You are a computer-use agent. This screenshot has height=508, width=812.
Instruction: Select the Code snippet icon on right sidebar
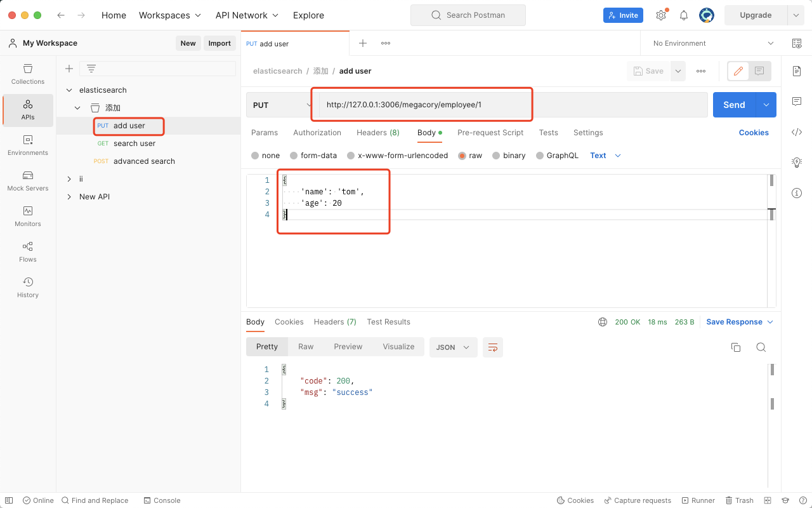797,132
